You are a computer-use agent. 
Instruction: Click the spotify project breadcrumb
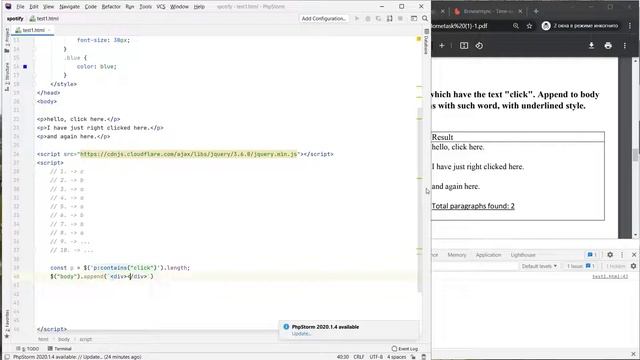point(15,19)
